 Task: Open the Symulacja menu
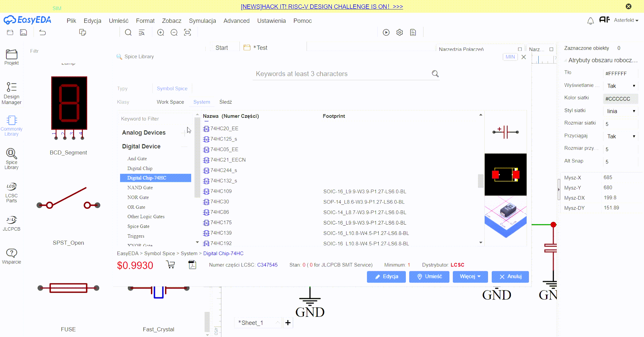[x=202, y=21]
